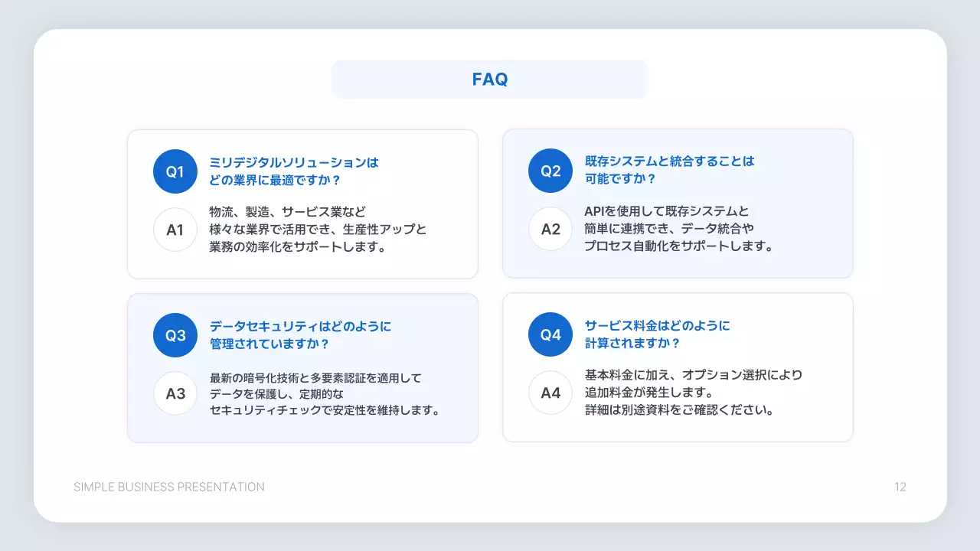Open the top-left Q1 FAQ card
This screenshot has width=980, height=551.
(x=302, y=204)
